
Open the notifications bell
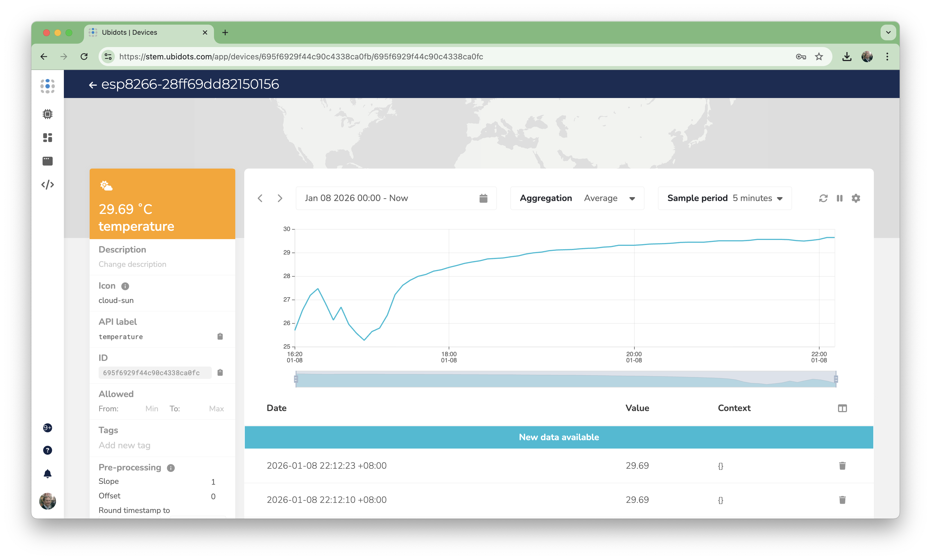pyautogui.click(x=48, y=474)
